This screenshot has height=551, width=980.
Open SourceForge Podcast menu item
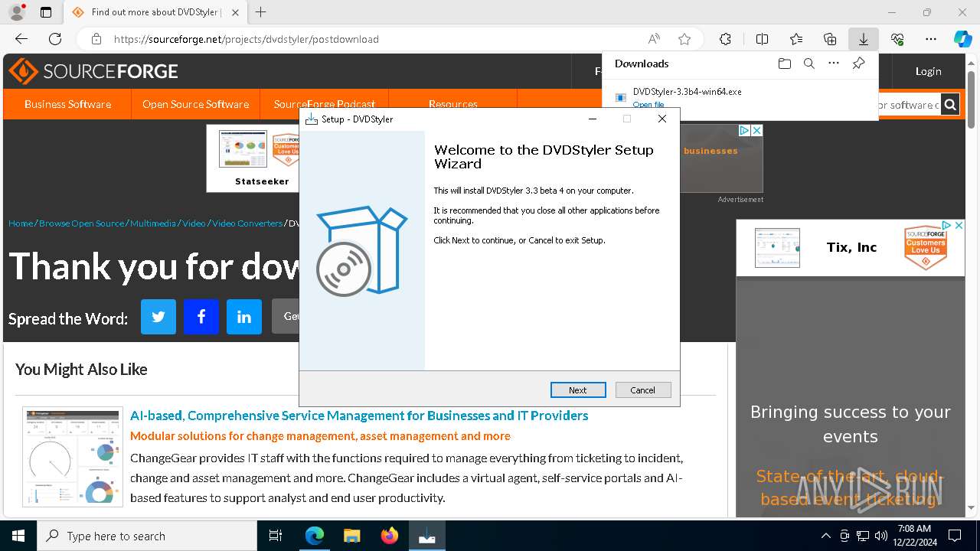(325, 104)
